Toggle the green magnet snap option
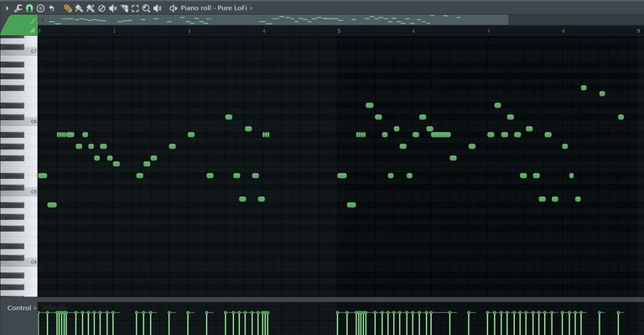 29,8
